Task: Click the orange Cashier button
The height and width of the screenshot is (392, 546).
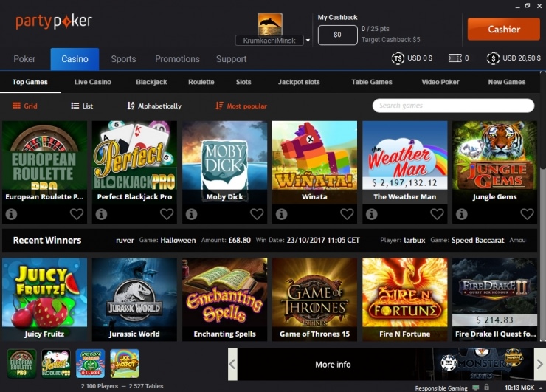Action: (504, 30)
